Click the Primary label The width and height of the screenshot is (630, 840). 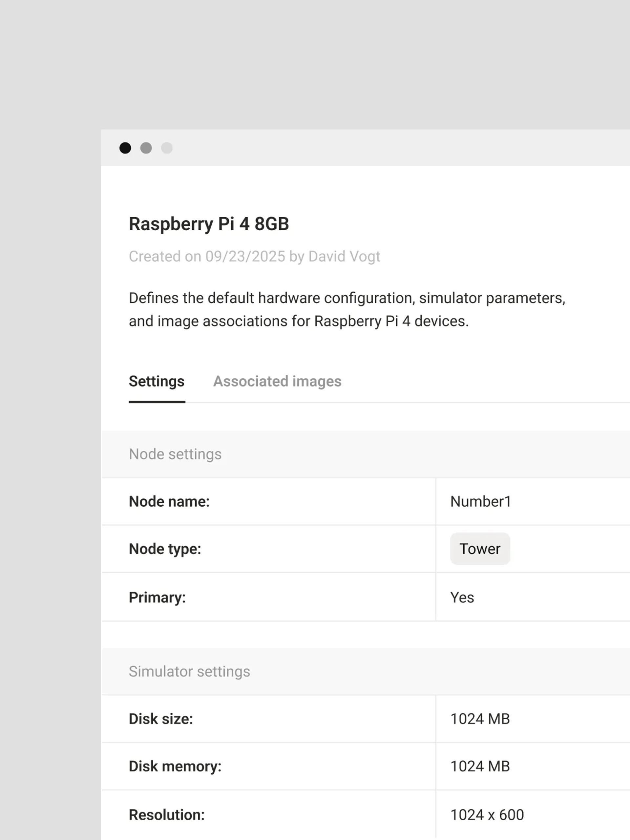tap(157, 598)
